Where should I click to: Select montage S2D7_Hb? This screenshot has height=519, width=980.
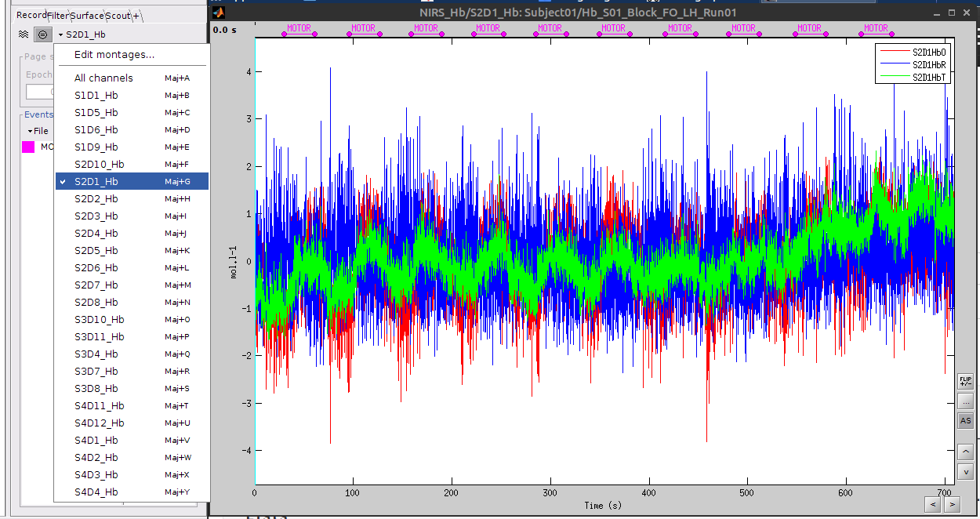point(132,285)
